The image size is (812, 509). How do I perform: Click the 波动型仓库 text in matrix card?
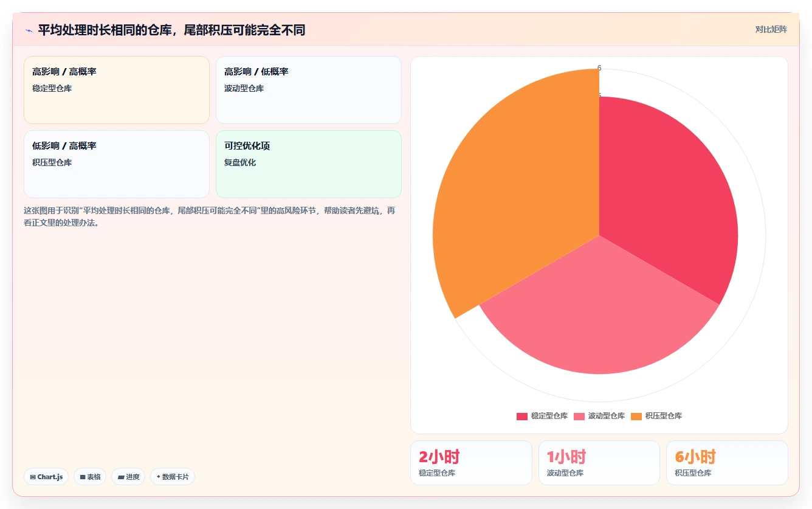pos(244,88)
